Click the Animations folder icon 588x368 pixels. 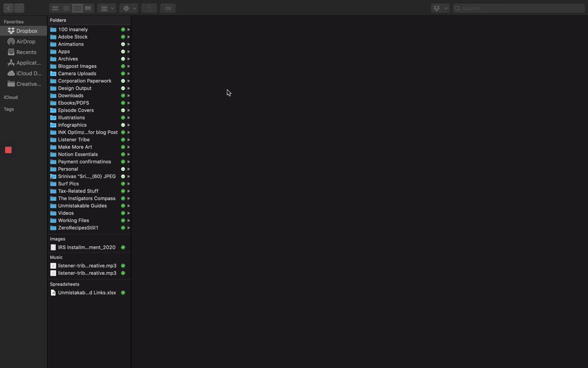point(53,44)
